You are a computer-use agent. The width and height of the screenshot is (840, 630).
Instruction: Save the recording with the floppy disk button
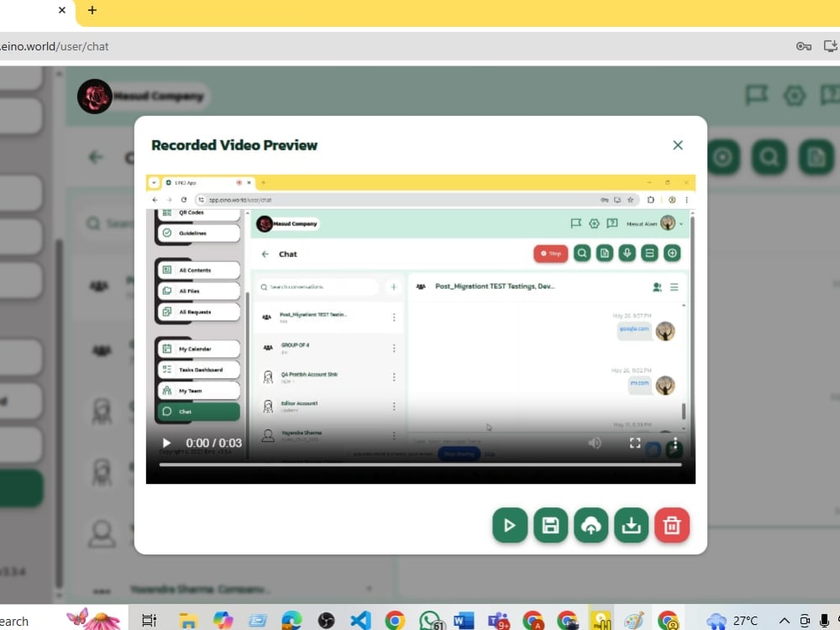click(x=550, y=525)
